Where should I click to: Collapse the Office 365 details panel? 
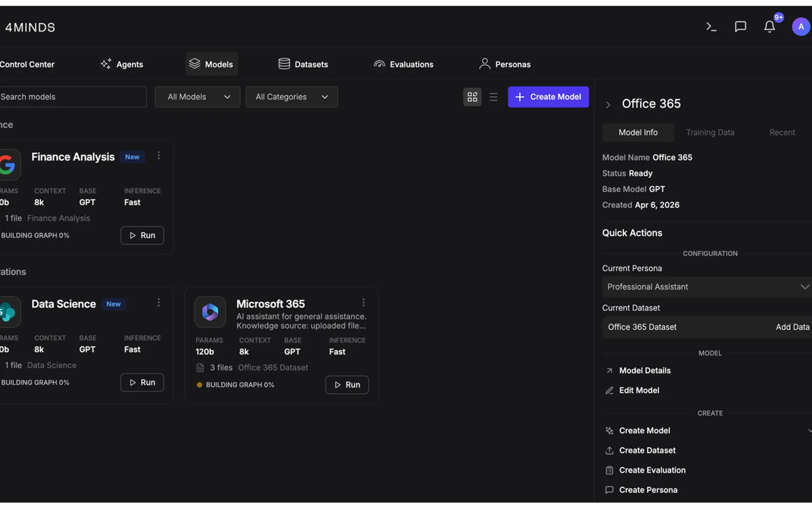[x=608, y=105]
